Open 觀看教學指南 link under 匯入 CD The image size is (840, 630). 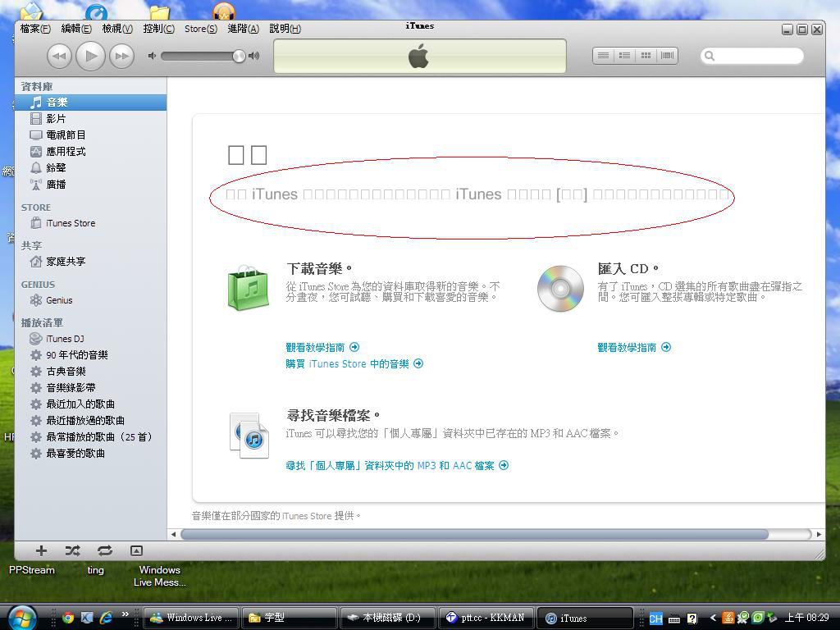634,347
